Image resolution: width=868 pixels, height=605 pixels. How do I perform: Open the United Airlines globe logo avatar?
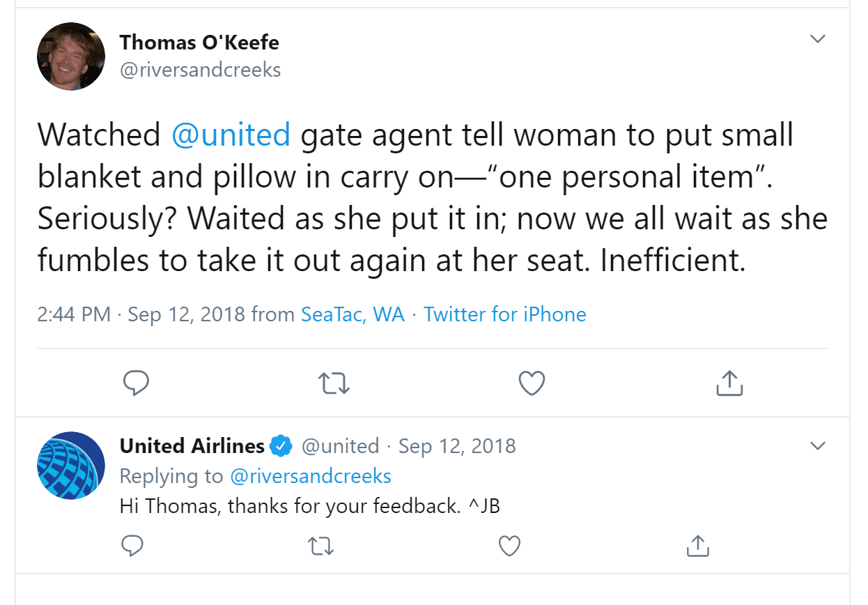[71, 466]
